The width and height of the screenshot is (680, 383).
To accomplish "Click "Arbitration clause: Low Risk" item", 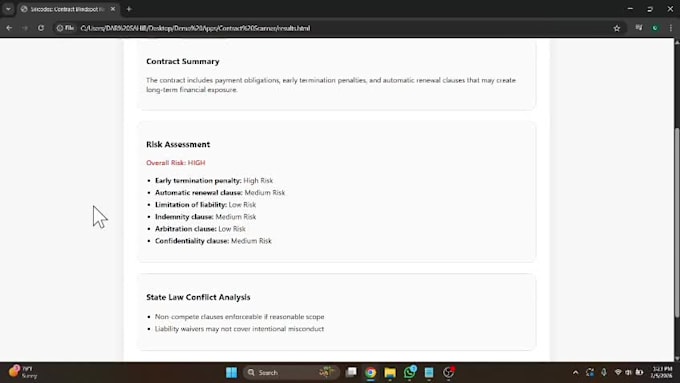I will click(200, 229).
